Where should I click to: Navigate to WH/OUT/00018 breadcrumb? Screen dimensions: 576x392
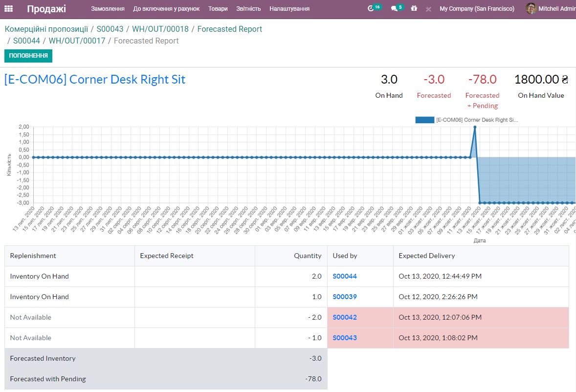coord(160,29)
